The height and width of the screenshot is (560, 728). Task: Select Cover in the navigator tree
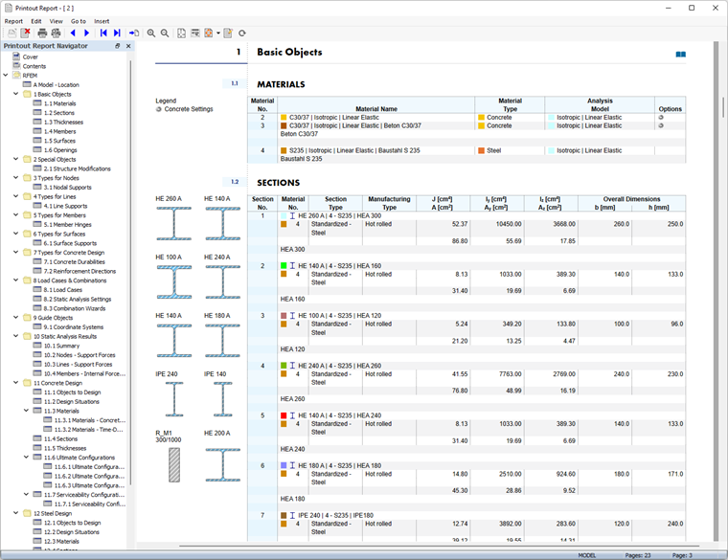[x=31, y=57]
